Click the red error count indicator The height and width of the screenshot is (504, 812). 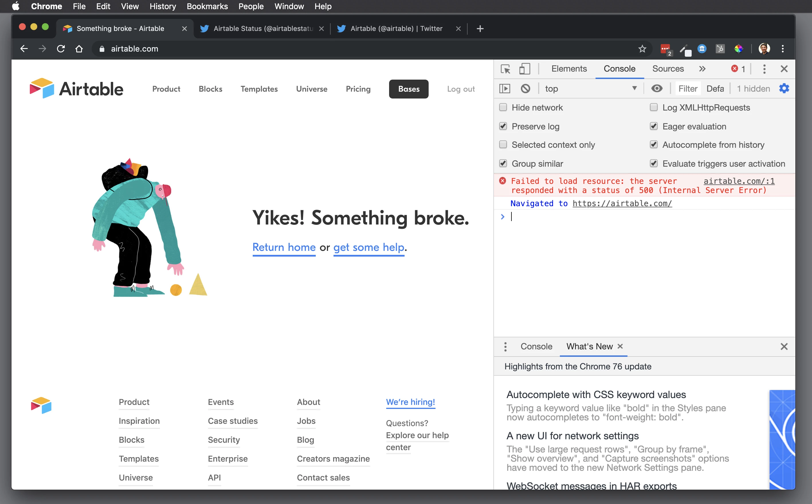(x=738, y=69)
